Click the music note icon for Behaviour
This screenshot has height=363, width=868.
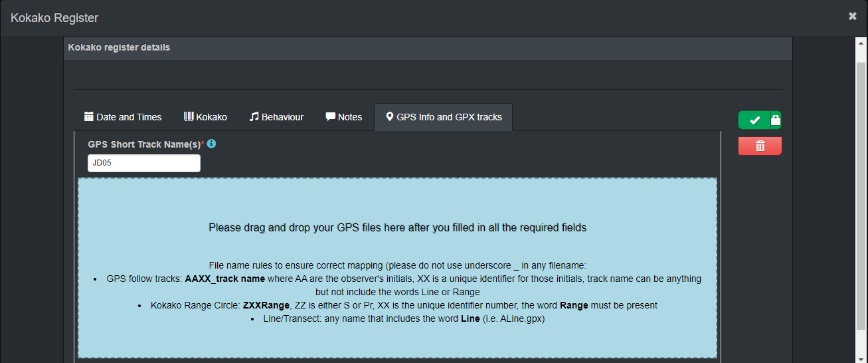point(254,116)
